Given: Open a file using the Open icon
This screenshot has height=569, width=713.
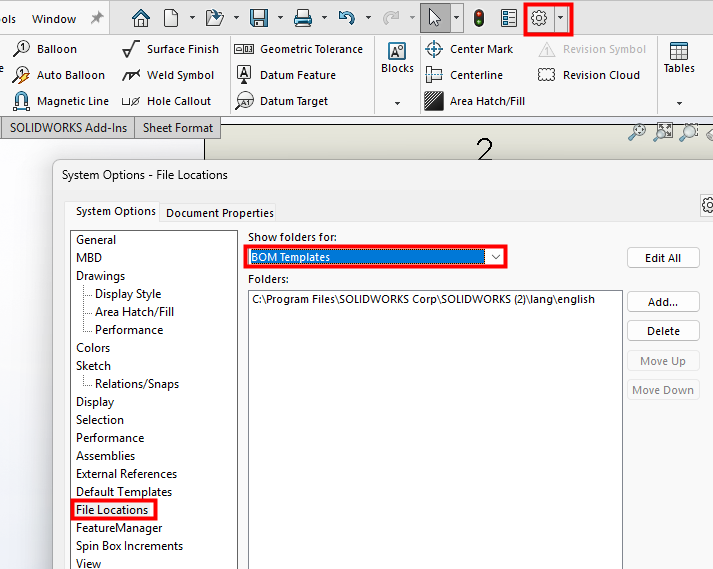Looking at the screenshot, I should click(214, 18).
